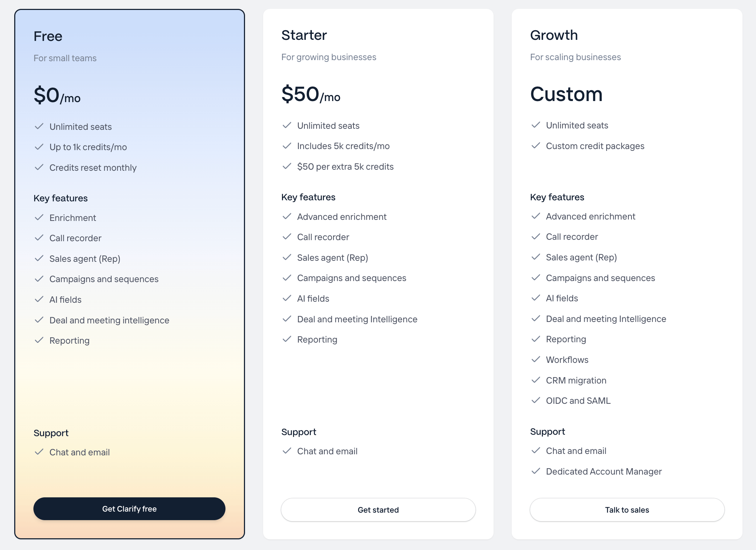Select the Starter plan heading
This screenshot has height=550, width=756.
[304, 35]
